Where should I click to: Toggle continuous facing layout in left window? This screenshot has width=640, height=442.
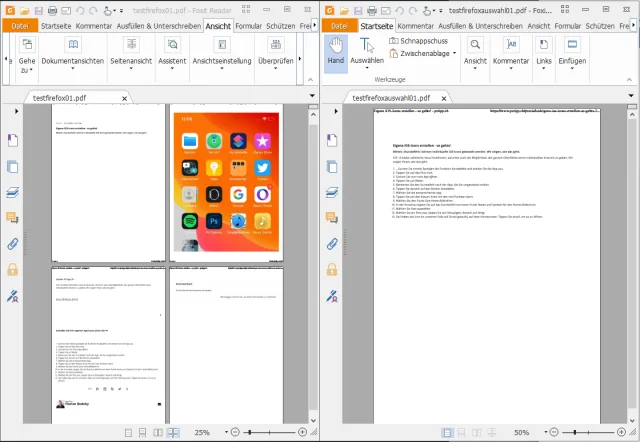pyautogui.click(x=174, y=432)
